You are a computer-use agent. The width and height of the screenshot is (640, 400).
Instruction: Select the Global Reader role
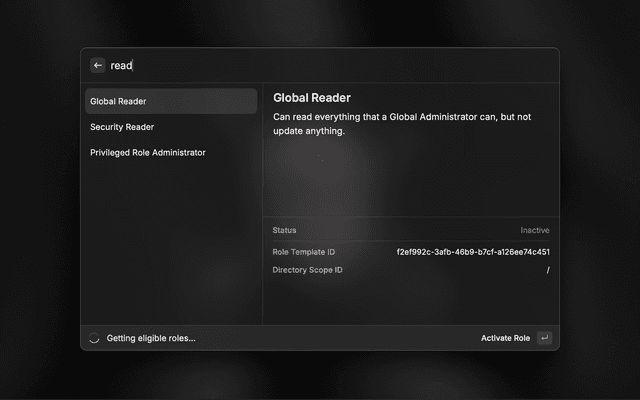tap(171, 101)
